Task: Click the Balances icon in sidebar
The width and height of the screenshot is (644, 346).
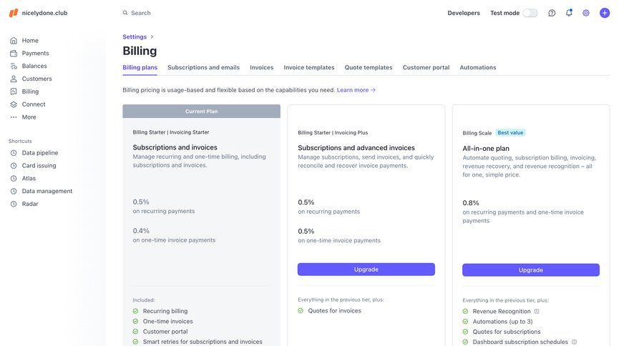Action: [x=14, y=66]
